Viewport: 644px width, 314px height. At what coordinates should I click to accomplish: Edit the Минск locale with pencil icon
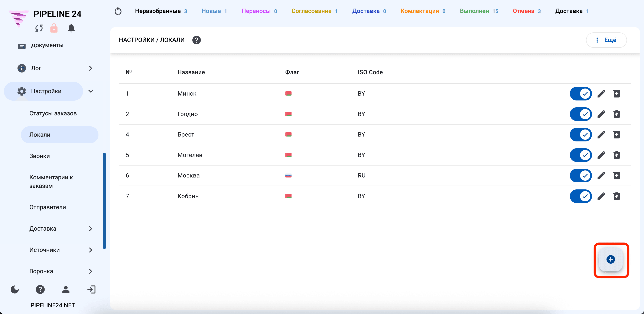(601, 94)
